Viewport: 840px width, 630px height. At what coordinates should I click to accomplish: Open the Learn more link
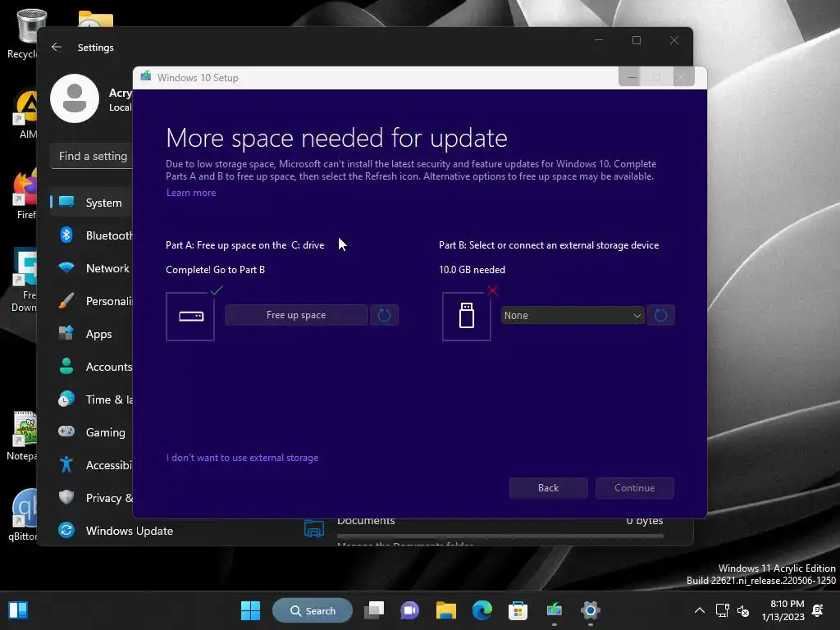pos(191,193)
